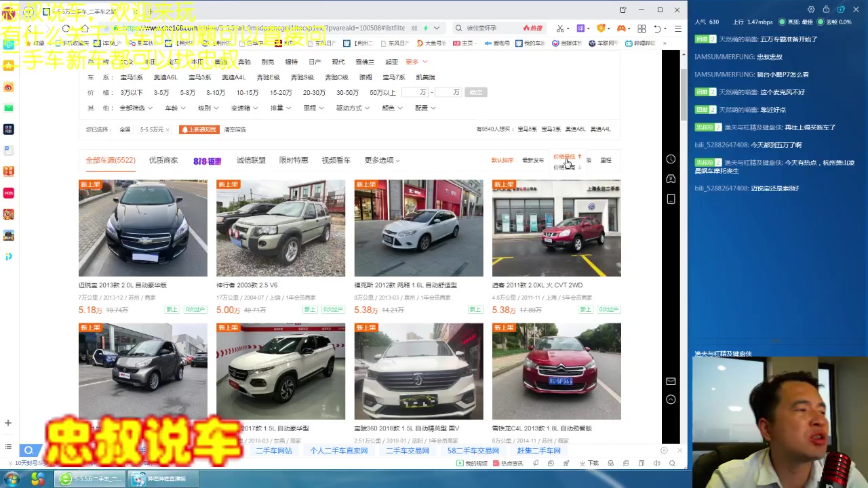Screen dimensions: 868x488
Task: Switch to 限时特惠 tab
Action: tap(294, 161)
